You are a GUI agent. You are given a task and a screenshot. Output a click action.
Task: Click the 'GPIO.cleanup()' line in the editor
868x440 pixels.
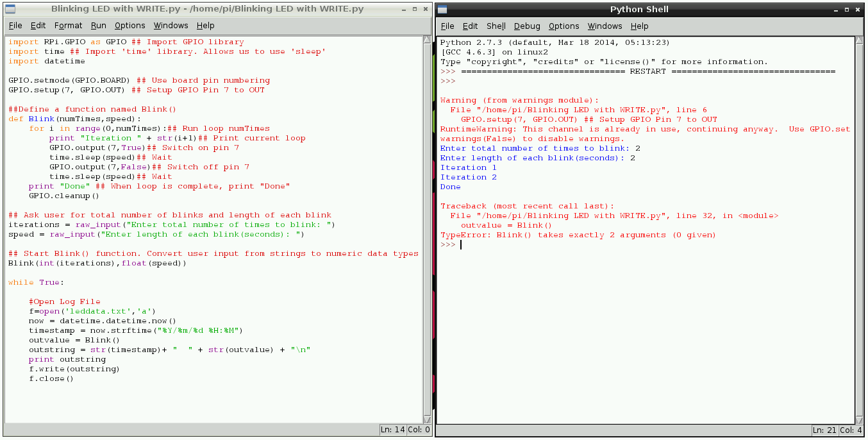pyautogui.click(x=64, y=196)
